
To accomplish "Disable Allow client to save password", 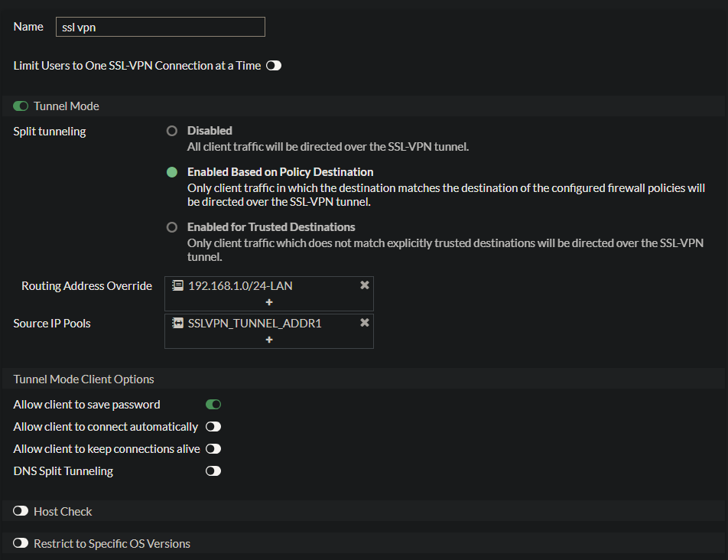I will (x=213, y=405).
